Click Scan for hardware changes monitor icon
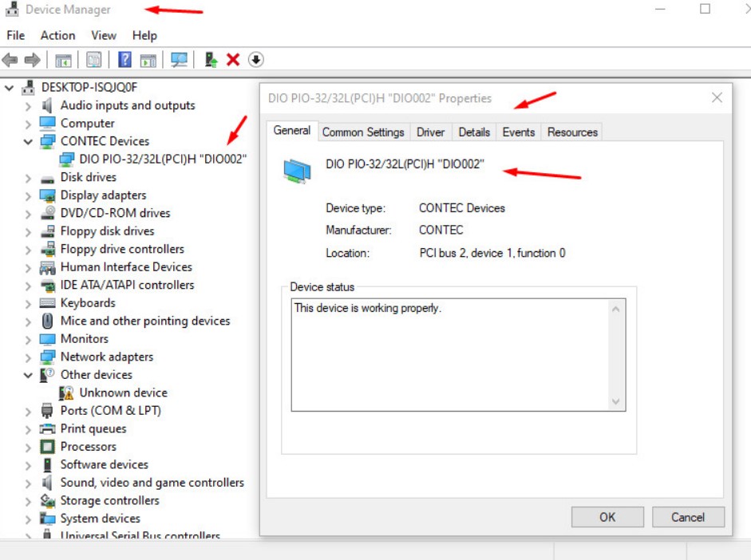This screenshot has width=751, height=560. click(179, 60)
